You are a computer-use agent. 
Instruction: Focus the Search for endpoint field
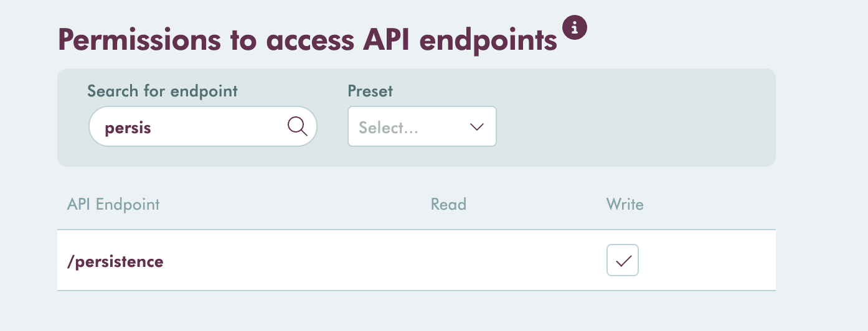[203, 126]
